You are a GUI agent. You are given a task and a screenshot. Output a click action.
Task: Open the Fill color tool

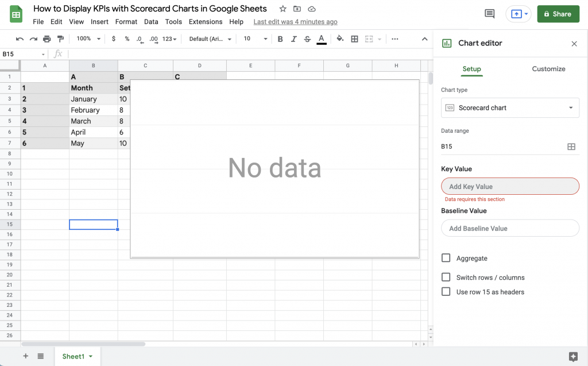[x=339, y=38]
